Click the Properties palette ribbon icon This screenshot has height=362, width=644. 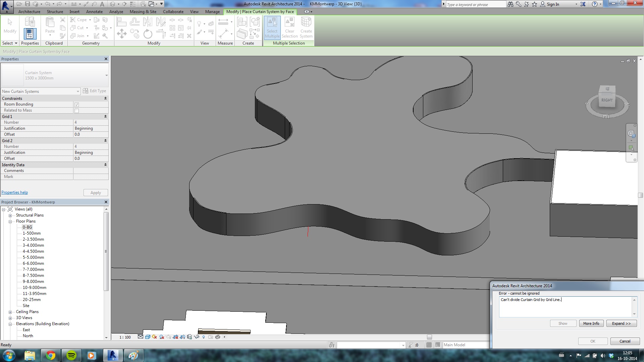30,34
